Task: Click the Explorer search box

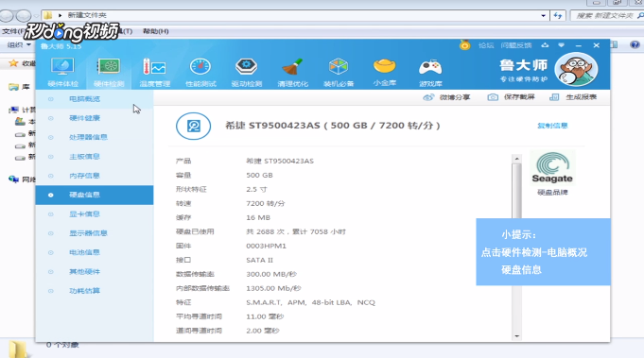Action: 607,15
